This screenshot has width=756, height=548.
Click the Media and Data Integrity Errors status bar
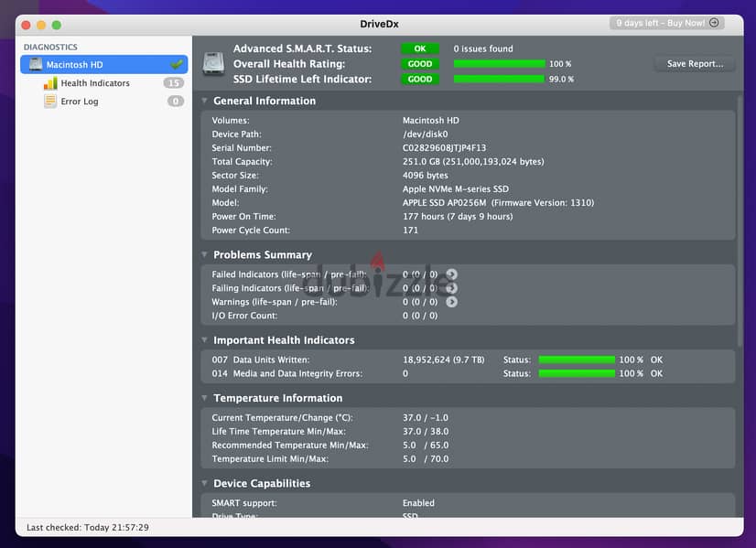point(577,373)
